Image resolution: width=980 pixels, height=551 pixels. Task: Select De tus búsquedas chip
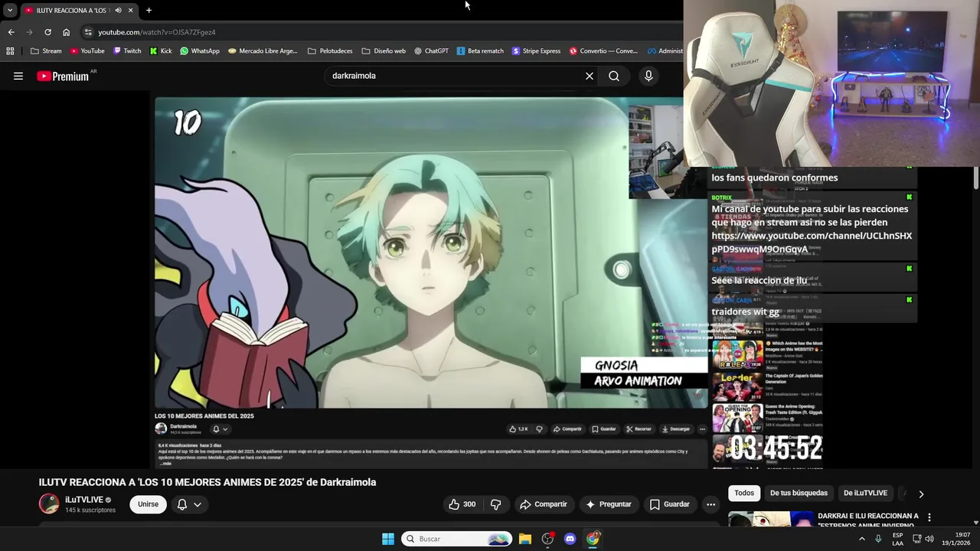[799, 493]
